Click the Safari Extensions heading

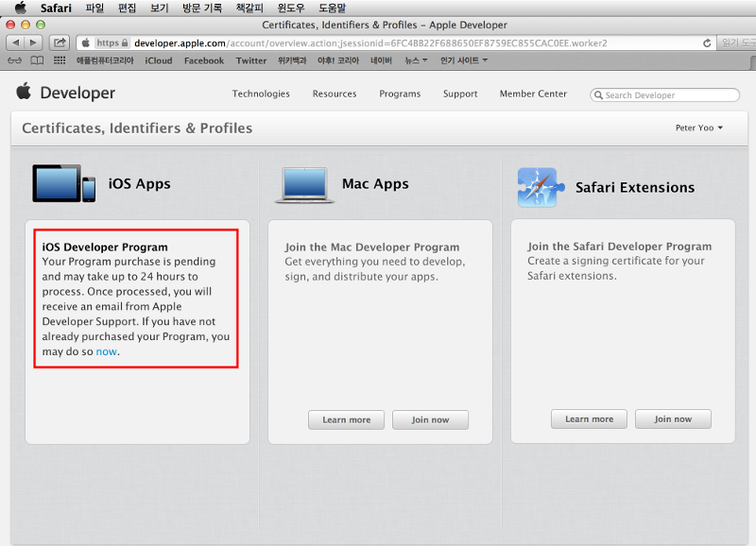tap(635, 187)
